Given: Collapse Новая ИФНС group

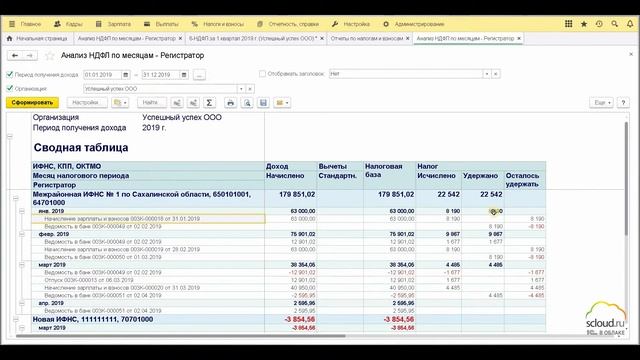Looking at the screenshot, I should click(16, 320).
